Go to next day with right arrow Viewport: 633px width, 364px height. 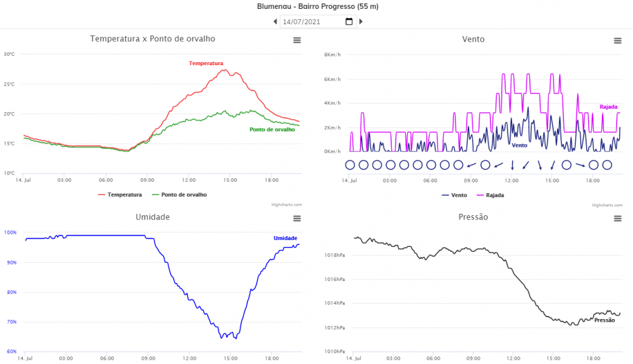[x=361, y=22]
